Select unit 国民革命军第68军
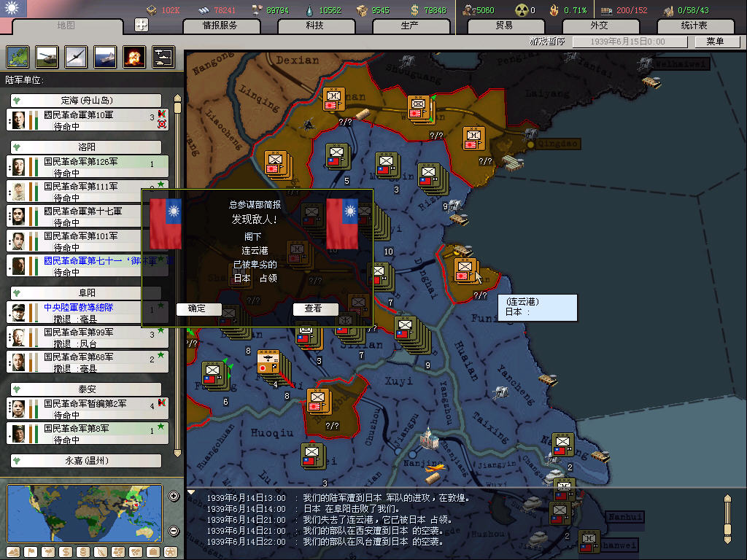This screenshot has height=560, width=747. [x=88, y=362]
